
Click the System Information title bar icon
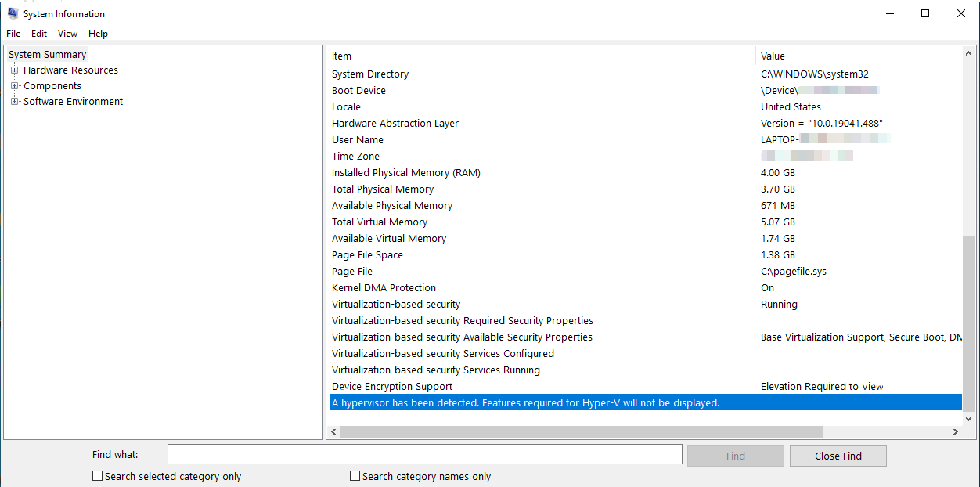13,13
